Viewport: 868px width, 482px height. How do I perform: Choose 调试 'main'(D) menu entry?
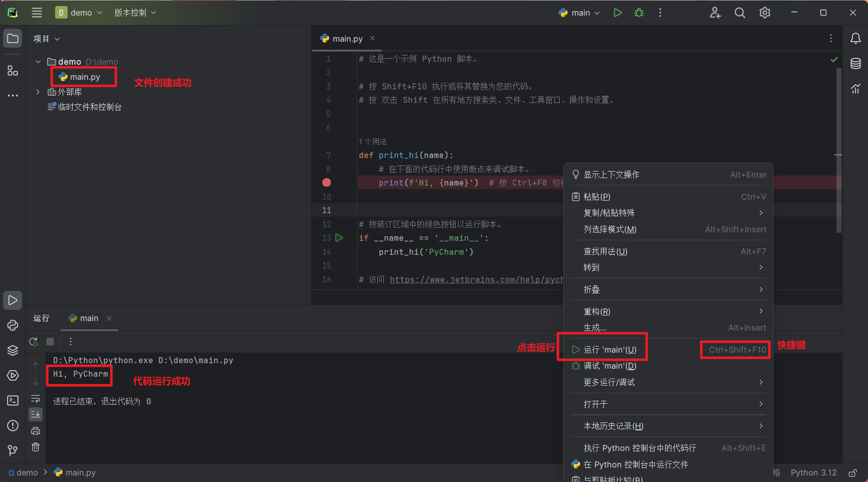click(669, 366)
